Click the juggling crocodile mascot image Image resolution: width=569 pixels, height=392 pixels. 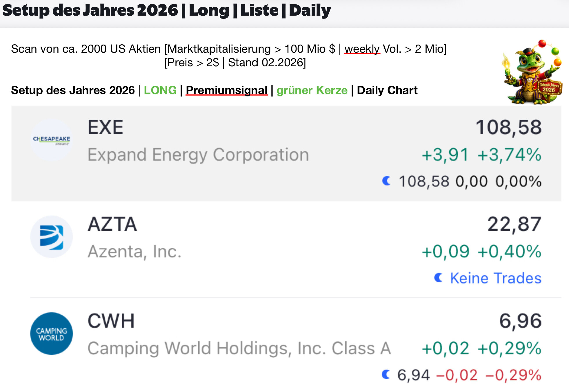[x=533, y=72]
